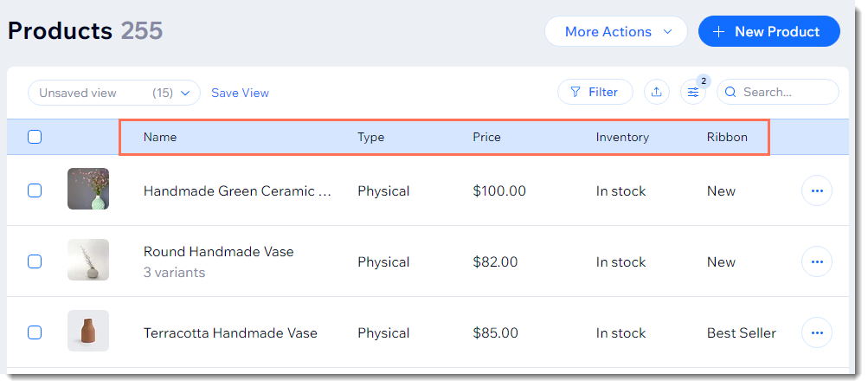Click the New Product button

click(768, 31)
